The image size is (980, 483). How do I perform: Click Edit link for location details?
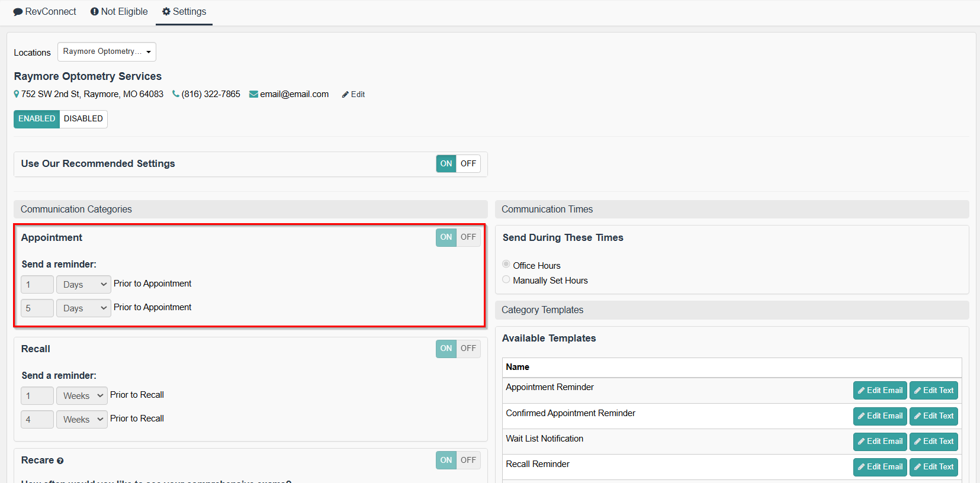[354, 95]
